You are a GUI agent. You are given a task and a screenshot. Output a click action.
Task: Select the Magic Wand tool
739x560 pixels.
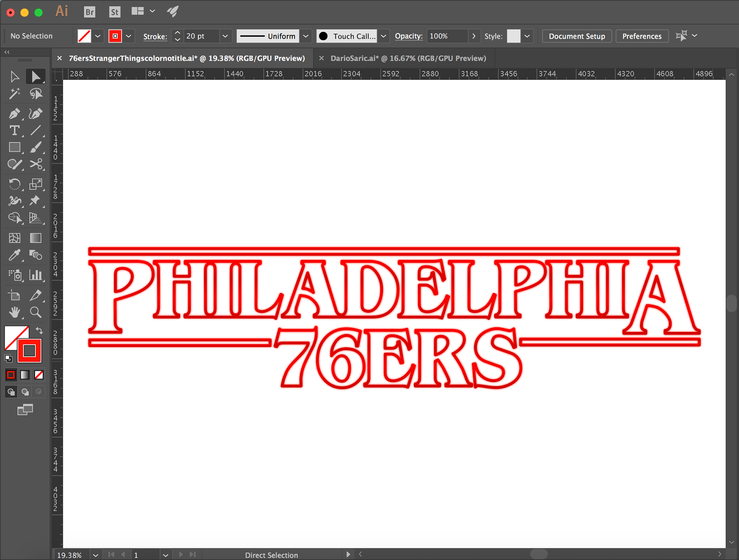tap(14, 93)
